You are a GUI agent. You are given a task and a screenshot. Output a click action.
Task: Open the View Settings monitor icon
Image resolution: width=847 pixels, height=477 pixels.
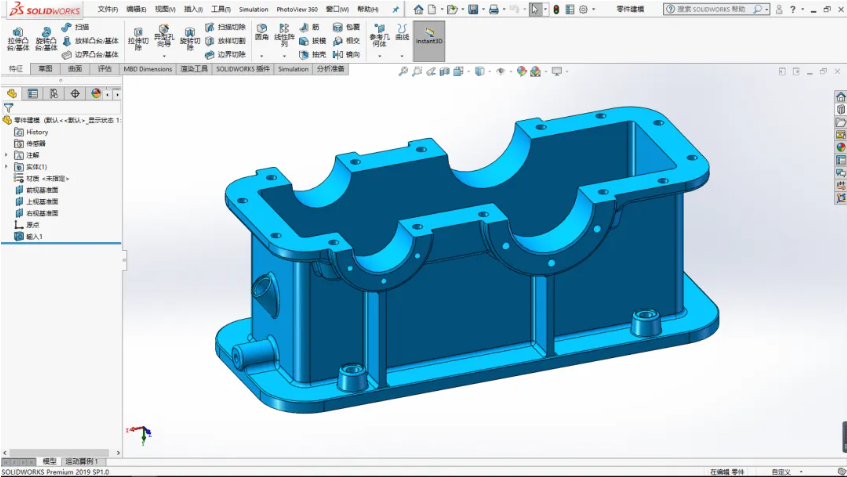(x=556, y=71)
